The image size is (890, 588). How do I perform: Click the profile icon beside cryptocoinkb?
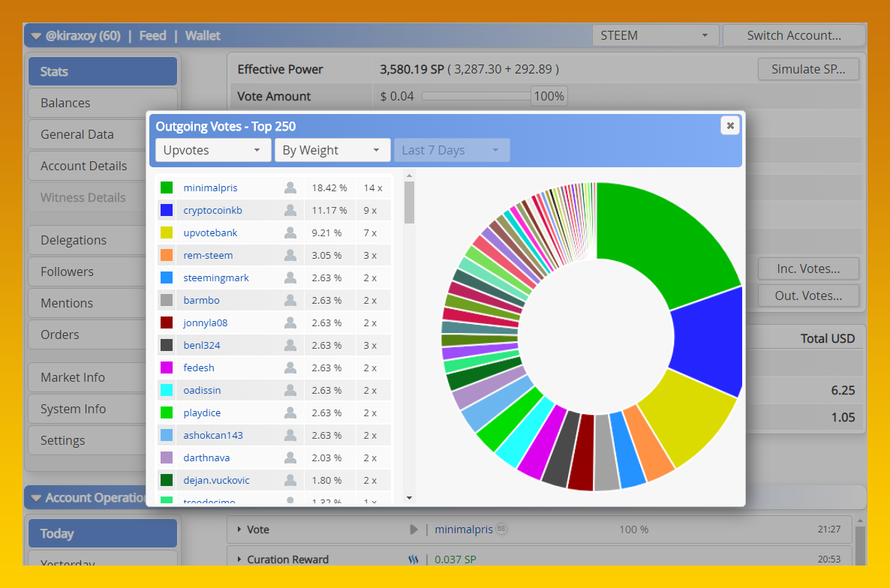(290, 211)
